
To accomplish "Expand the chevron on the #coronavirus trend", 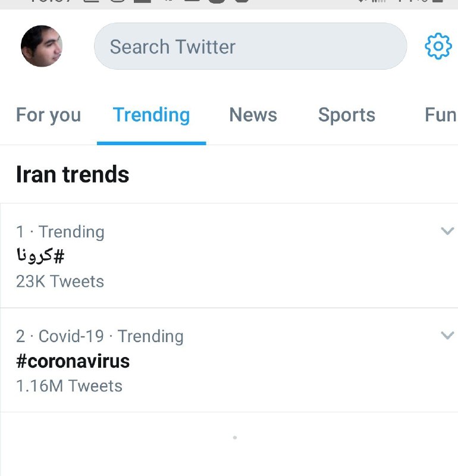I will 447,336.
